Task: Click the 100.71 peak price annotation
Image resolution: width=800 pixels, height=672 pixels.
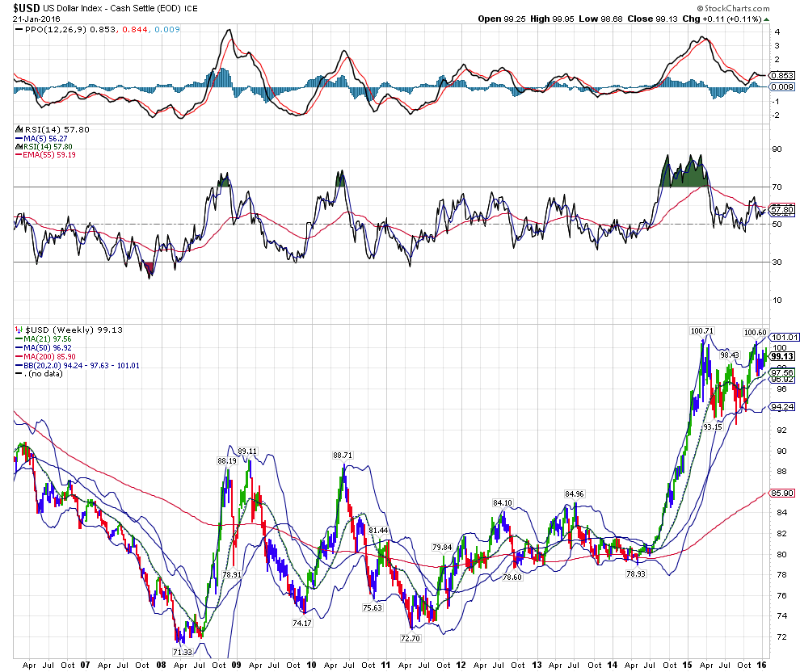Action: pos(702,330)
